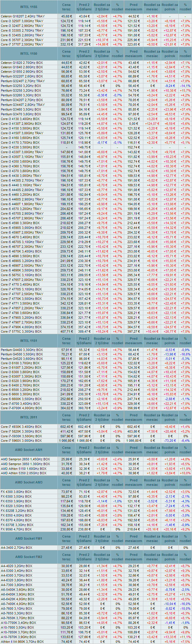
Task: Click FX 9590 4,7GHz BOX row name
Action: pyautogui.click(x=16, y=529)
